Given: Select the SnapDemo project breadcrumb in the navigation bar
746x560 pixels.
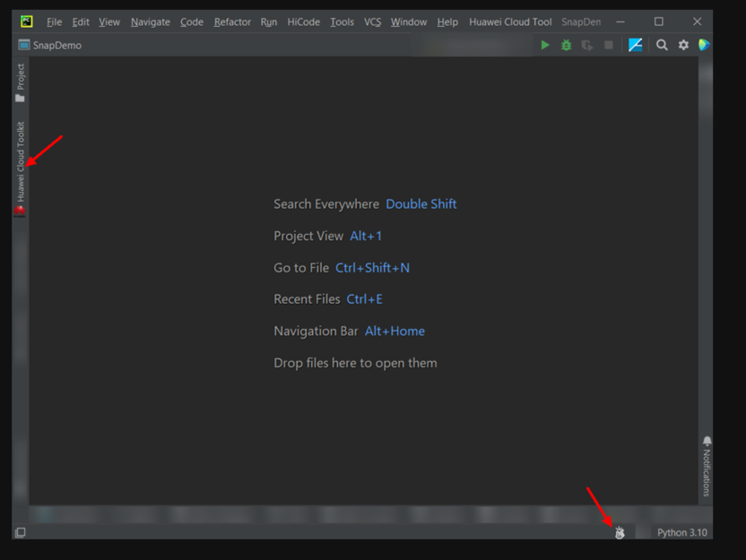Looking at the screenshot, I should [x=57, y=45].
